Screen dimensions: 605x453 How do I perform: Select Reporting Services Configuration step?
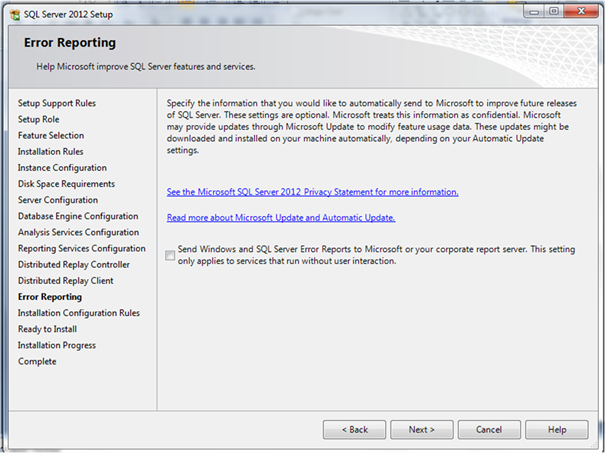[82, 248]
